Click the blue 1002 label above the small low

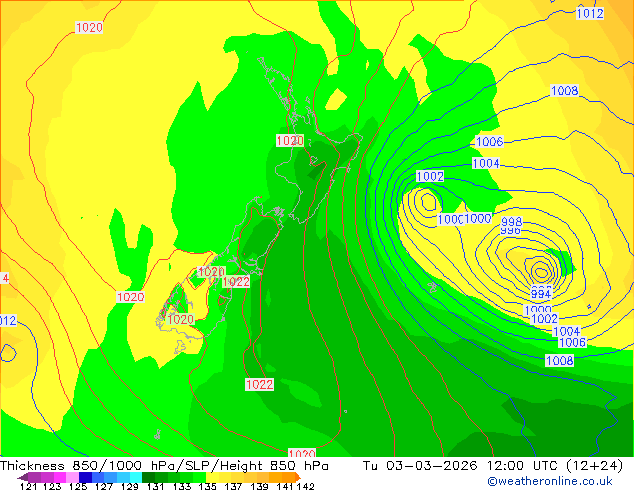pyautogui.click(x=430, y=176)
